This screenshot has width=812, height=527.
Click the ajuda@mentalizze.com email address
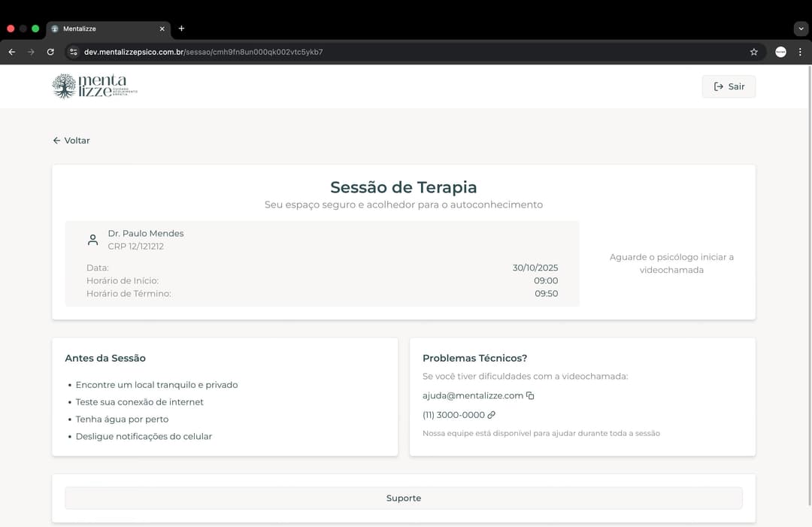(x=472, y=395)
